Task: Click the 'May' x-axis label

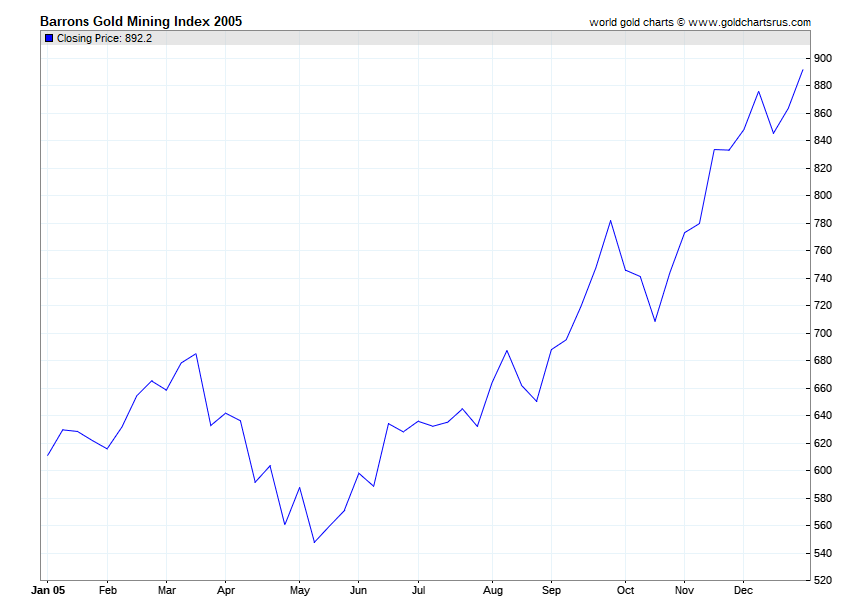Action: (299, 590)
